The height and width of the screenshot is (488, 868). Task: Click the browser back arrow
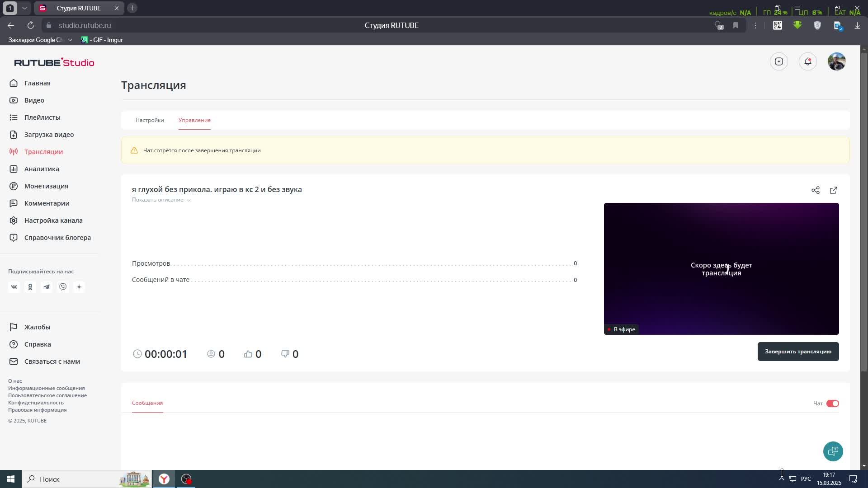click(11, 25)
